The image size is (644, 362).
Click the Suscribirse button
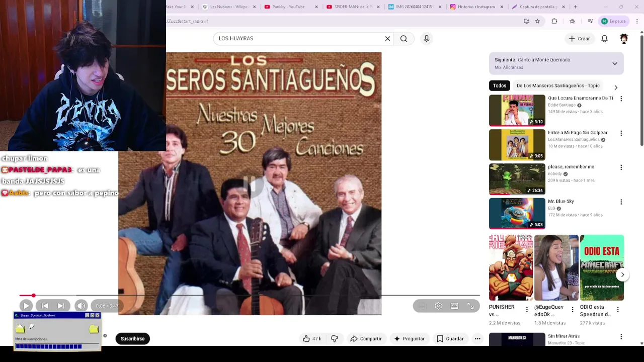pyautogui.click(x=132, y=339)
